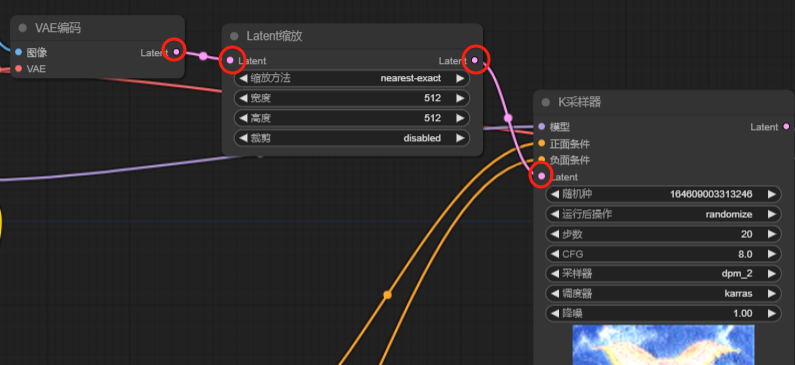Click the 负面条件 input socket on K采样器
The image size is (795, 365).
[541, 160]
